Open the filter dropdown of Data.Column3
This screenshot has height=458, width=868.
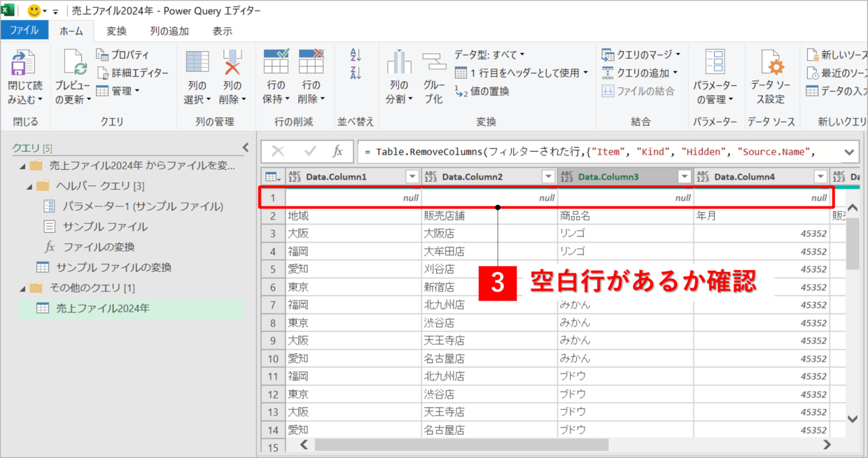click(x=685, y=178)
